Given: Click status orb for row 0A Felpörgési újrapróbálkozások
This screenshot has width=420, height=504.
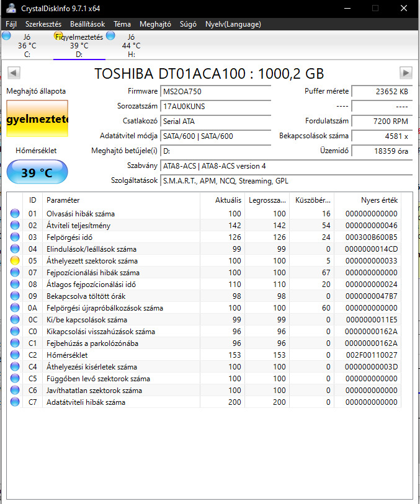Looking at the screenshot, I should [15, 307].
